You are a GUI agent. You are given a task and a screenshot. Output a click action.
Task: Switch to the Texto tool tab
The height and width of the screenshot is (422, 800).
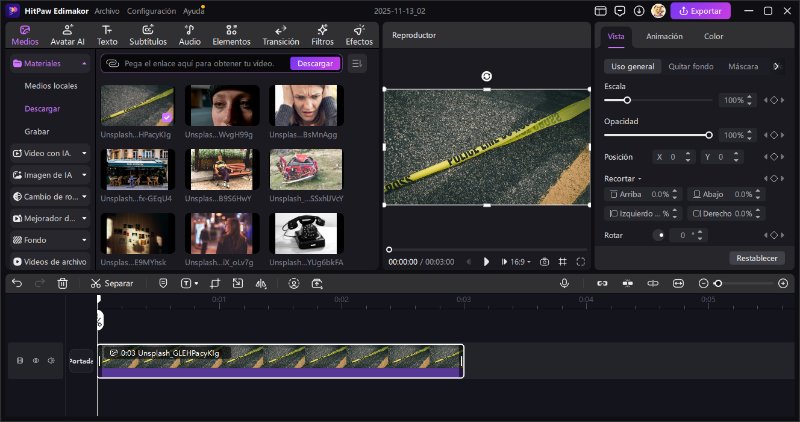pos(107,35)
